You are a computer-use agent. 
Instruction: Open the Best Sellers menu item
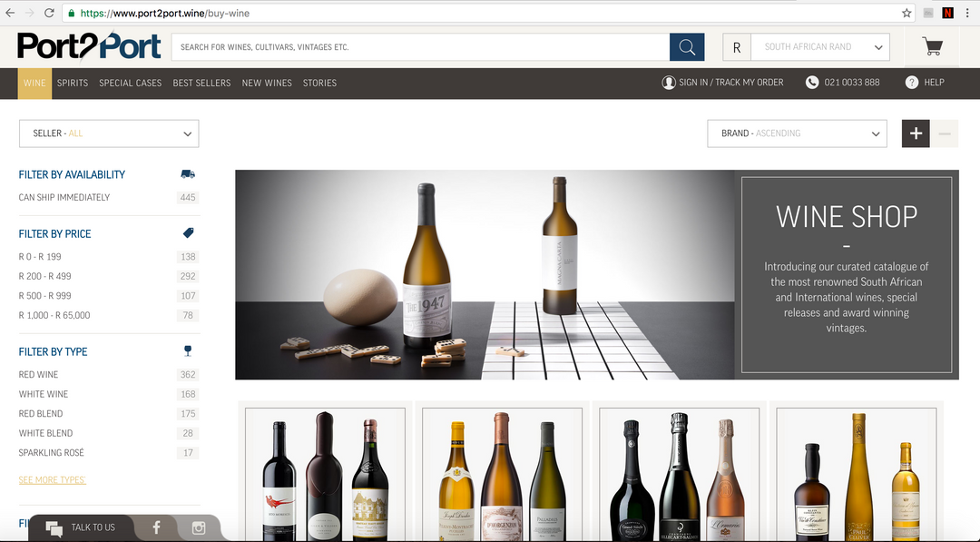click(201, 83)
